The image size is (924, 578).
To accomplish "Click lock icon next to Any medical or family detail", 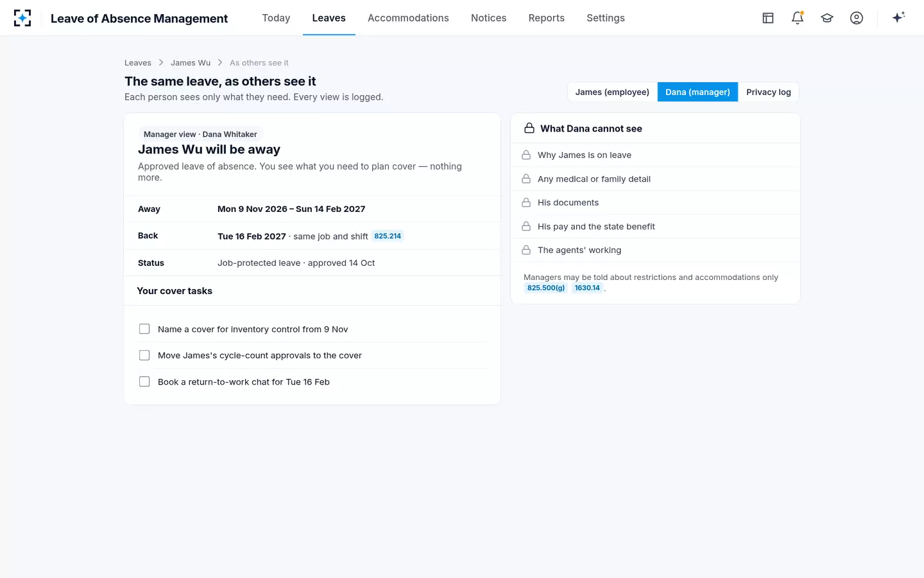I will pos(526,179).
